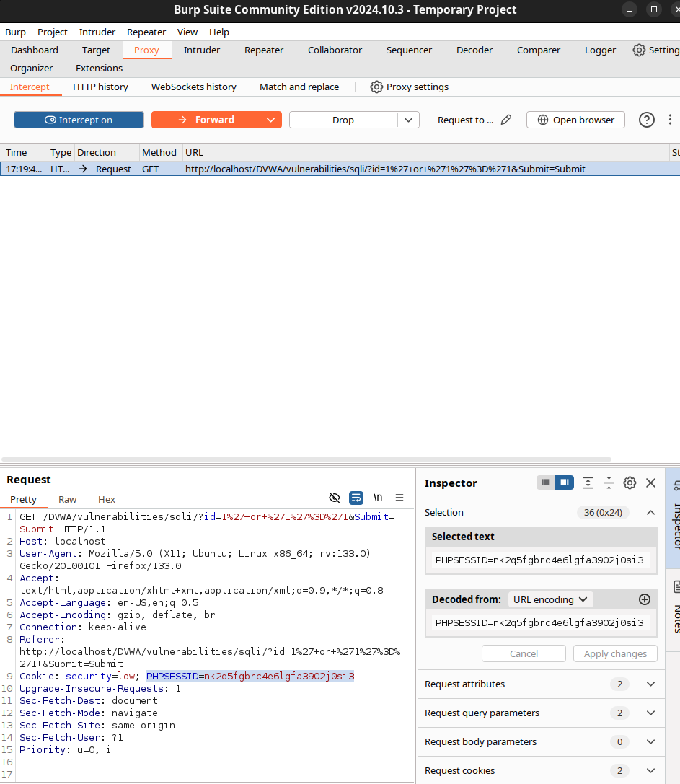Open the Intruder tool tab
Image resolution: width=680 pixels, height=784 pixels.
tap(201, 50)
